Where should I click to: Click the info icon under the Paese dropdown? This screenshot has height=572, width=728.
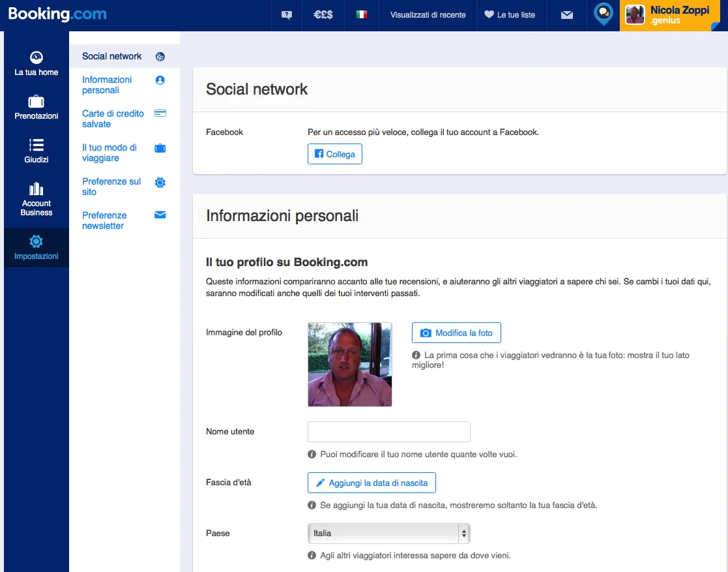point(312,555)
